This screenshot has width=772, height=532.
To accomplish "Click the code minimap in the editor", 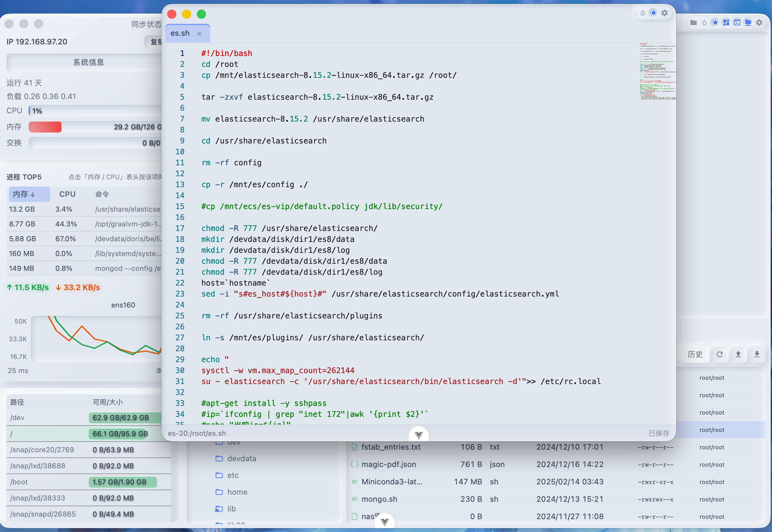I will click(x=657, y=71).
